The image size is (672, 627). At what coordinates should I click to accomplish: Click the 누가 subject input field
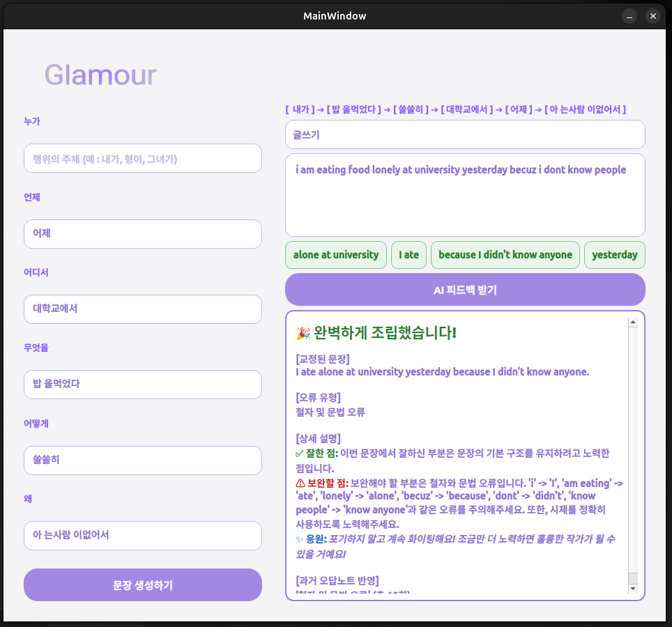click(x=143, y=158)
